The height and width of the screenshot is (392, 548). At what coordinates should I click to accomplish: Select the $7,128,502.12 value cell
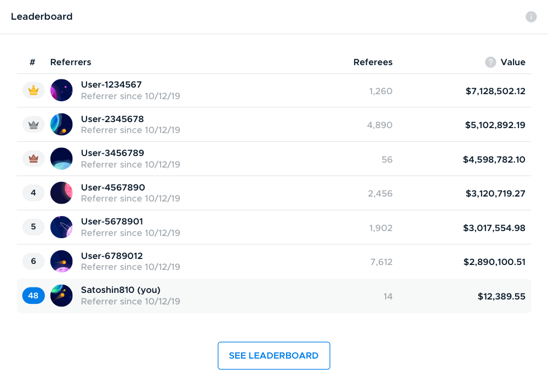(495, 91)
